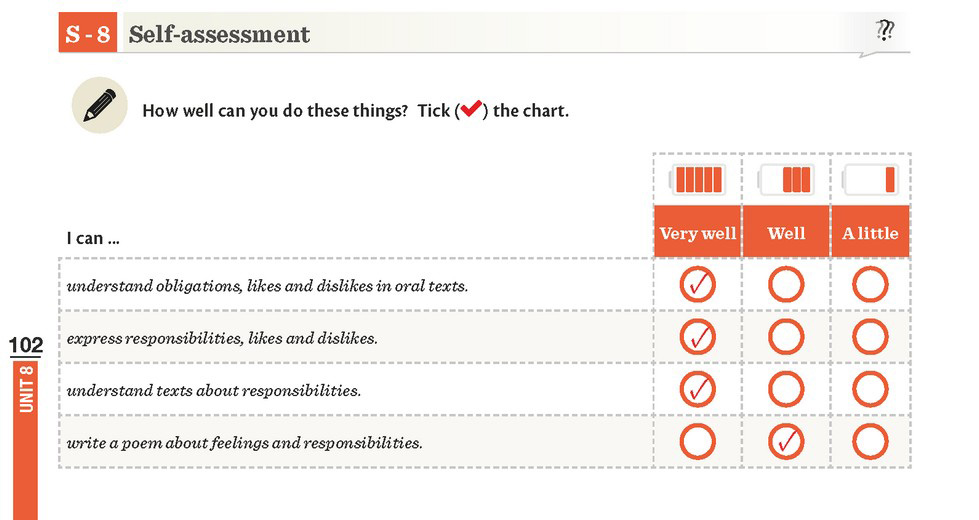Viewport: 979px width, 520px height.
Task: Select Well for express responsibilities row
Action: [x=786, y=337]
